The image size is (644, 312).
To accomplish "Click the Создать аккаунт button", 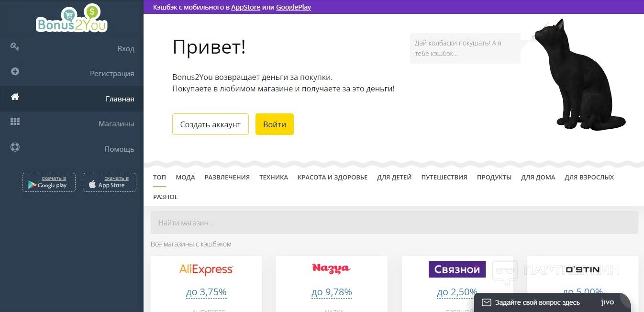I will [x=211, y=124].
